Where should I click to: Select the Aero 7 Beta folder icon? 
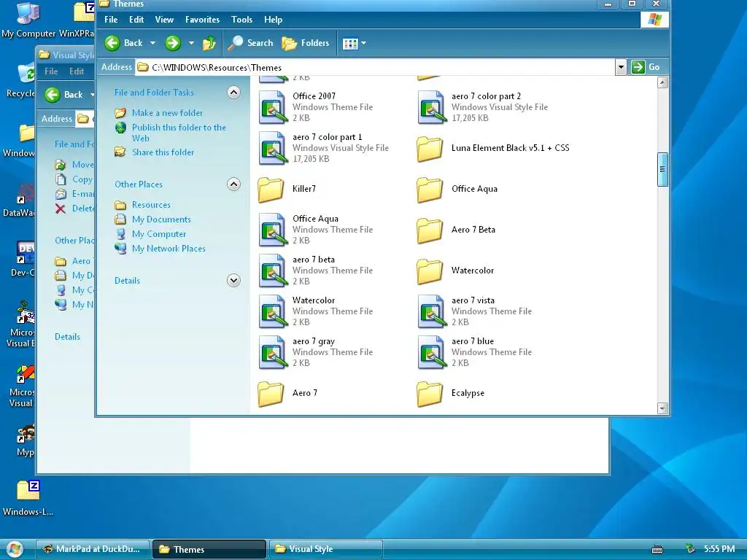click(x=430, y=230)
